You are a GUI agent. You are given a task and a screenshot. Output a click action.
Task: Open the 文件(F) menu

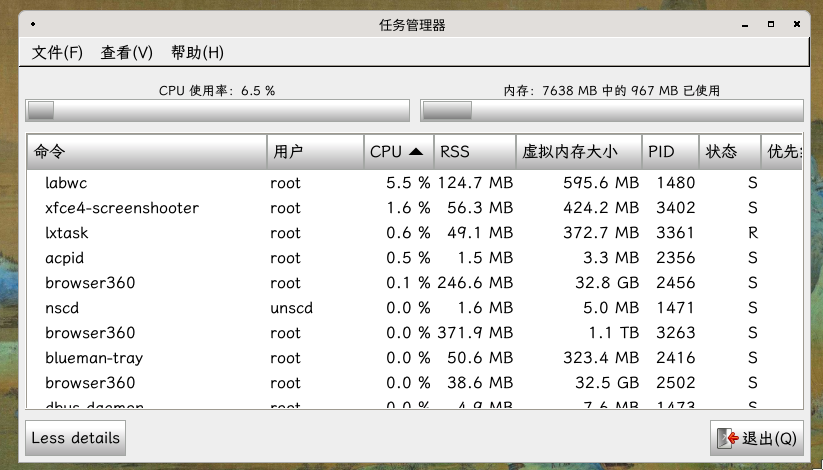(57, 53)
